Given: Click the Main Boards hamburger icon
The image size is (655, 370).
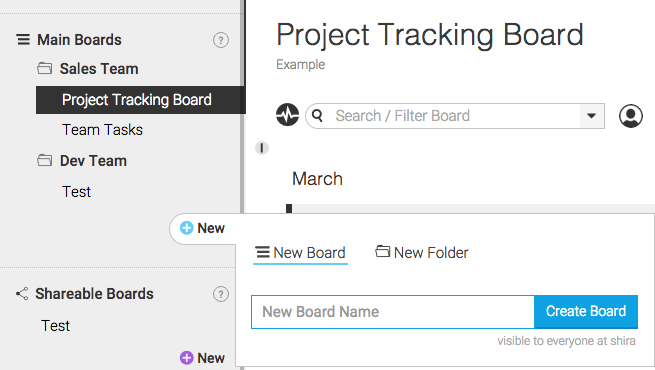Looking at the screenshot, I should pos(23,40).
